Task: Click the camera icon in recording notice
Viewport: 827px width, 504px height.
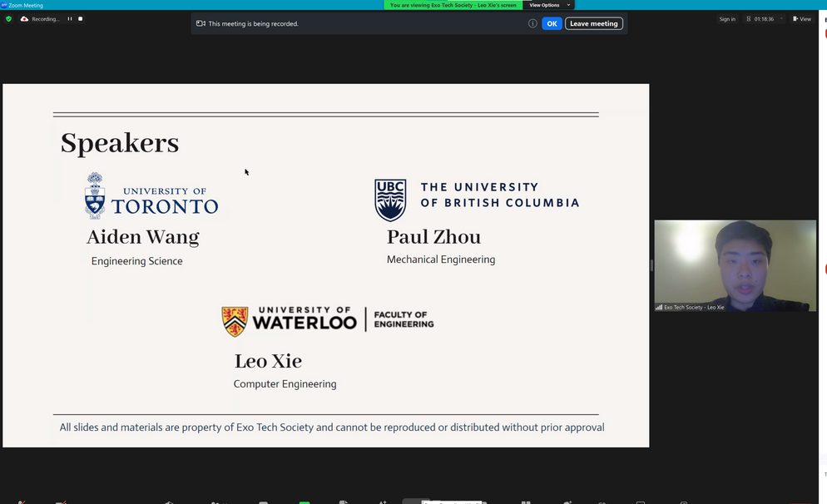Action: coord(201,23)
